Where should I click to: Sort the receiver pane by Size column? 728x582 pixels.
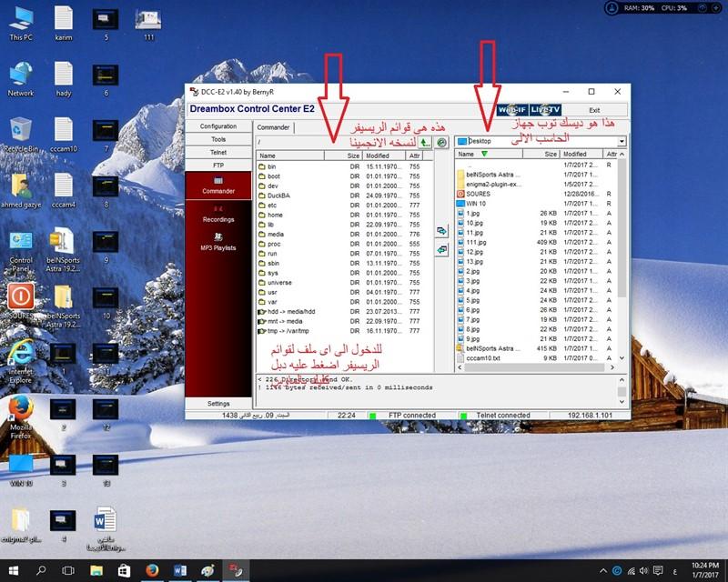343,156
